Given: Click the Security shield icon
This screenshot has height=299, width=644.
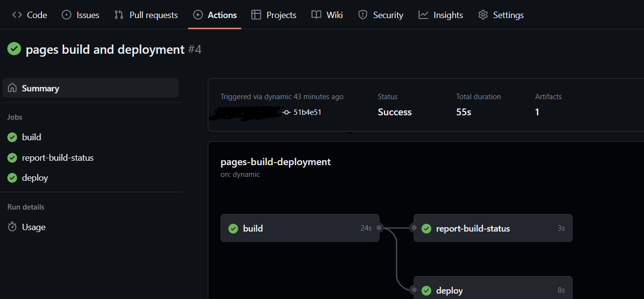Looking at the screenshot, I should (363, 15).
